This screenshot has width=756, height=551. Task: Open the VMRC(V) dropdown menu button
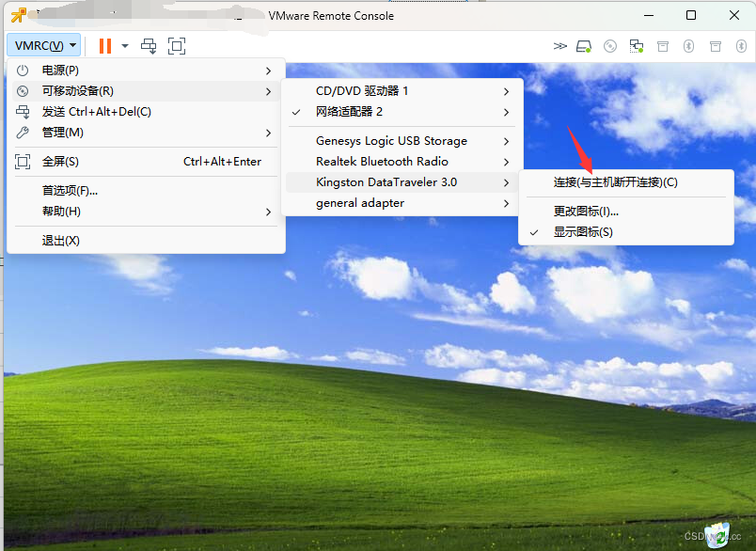(44, 46)
